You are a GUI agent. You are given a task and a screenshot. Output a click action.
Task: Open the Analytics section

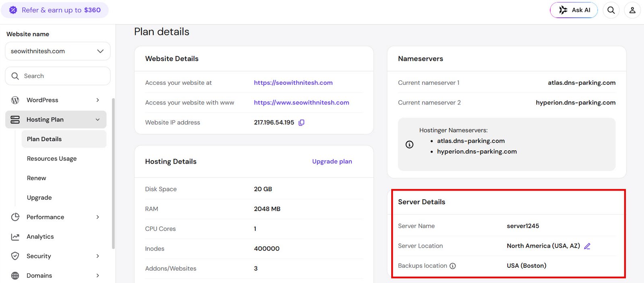pos(40,237)
